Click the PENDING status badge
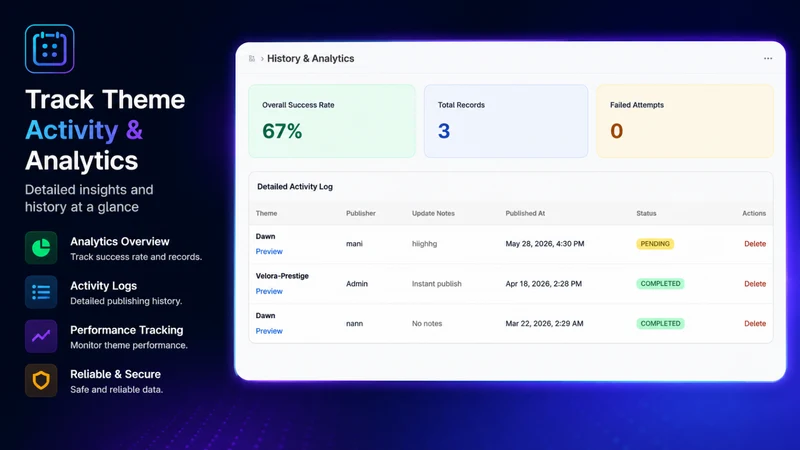 pyautogui.click(x=655, y=244)
